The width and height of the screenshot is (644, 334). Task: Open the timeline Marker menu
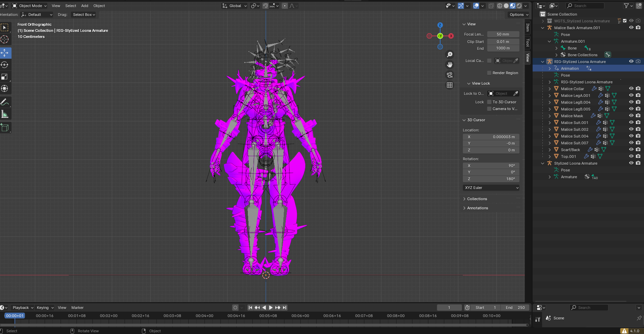(78, 308)
